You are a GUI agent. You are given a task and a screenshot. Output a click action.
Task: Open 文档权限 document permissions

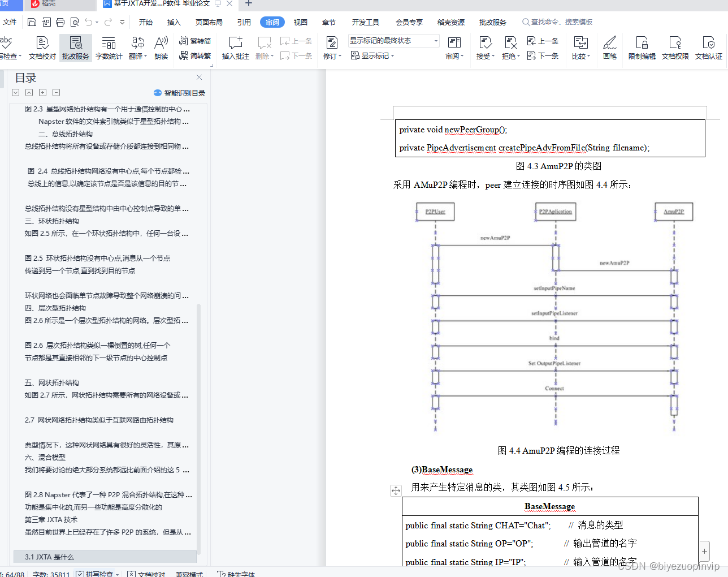coord(675,48)
